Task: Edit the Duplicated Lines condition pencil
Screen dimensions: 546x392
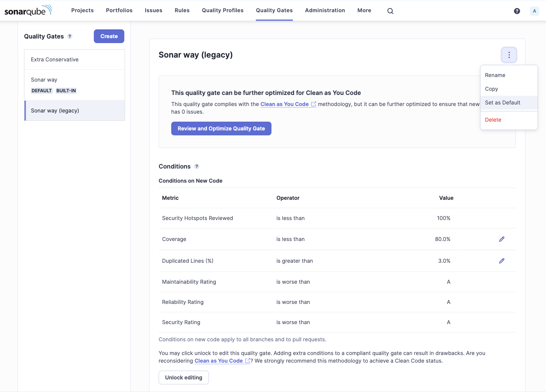Action: pos(501,261)
